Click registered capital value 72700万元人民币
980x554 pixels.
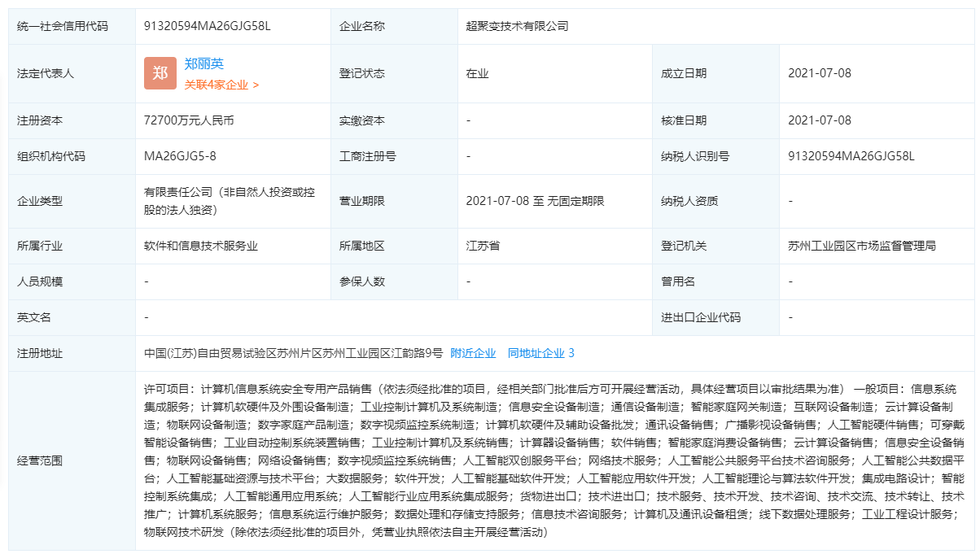[x=189, y=120]
